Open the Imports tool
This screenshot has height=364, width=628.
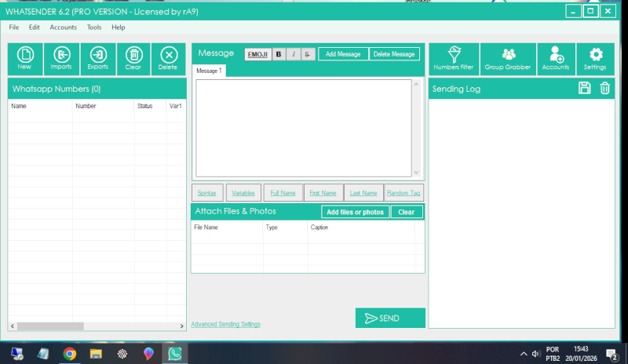pyautogui.click(x=61, y=60)
